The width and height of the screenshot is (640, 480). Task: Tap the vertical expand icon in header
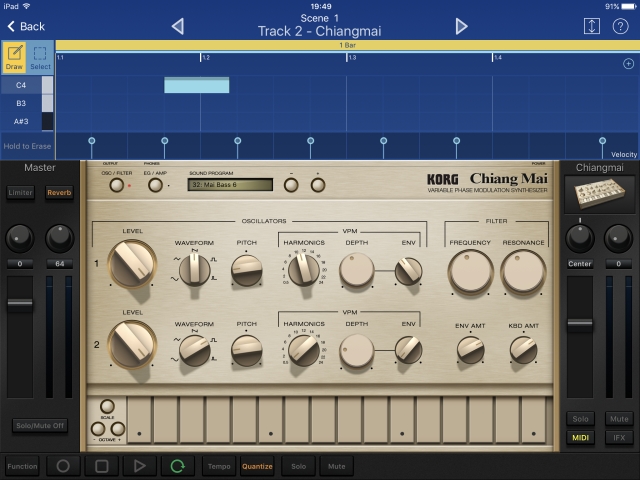pyautogui.click(x=592, y=26)
